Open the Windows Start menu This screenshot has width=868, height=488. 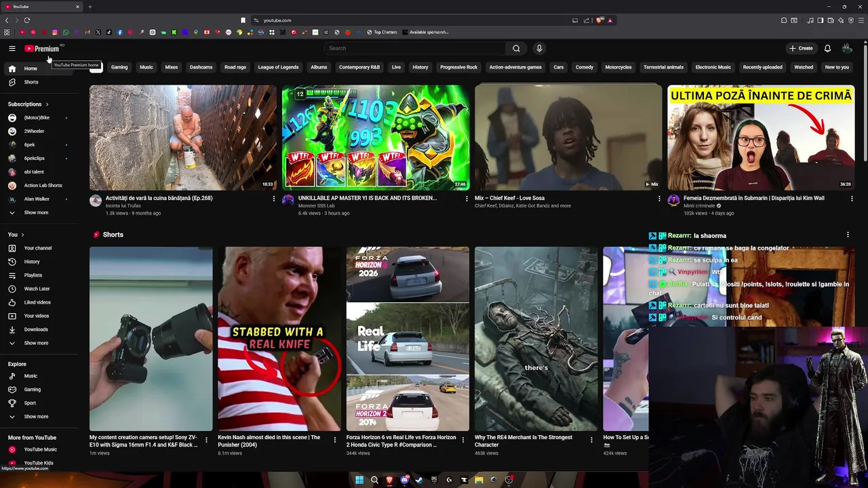click(x=359, y=480)
